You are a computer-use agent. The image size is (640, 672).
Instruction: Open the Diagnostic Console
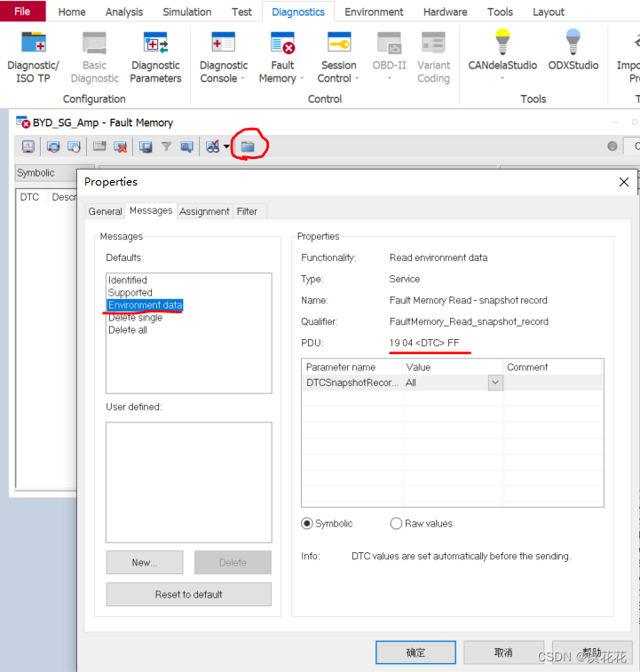click(x=224, y=57)
